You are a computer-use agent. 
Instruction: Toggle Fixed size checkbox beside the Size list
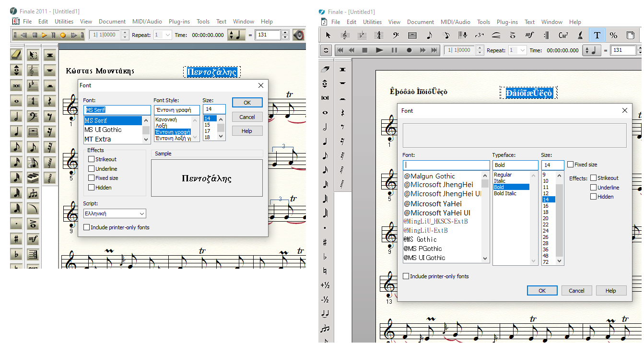[x=570, y=165]
